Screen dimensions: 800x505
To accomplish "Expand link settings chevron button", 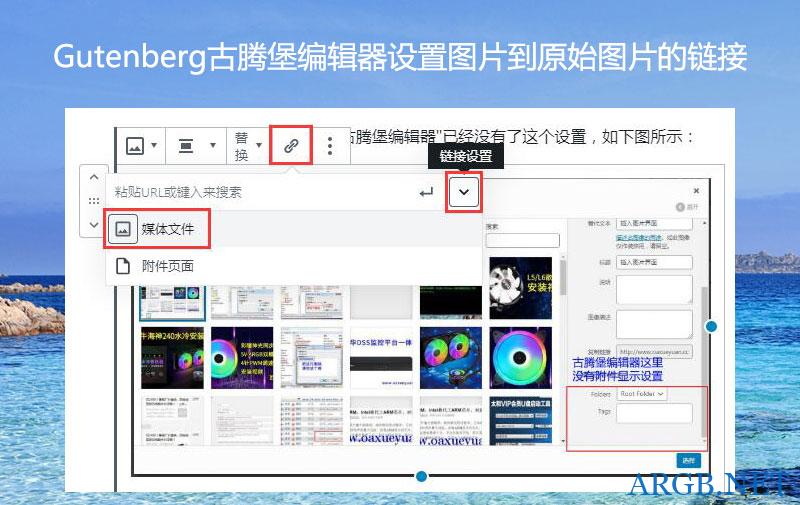I will pyautogui.click(x=464, y=192).
